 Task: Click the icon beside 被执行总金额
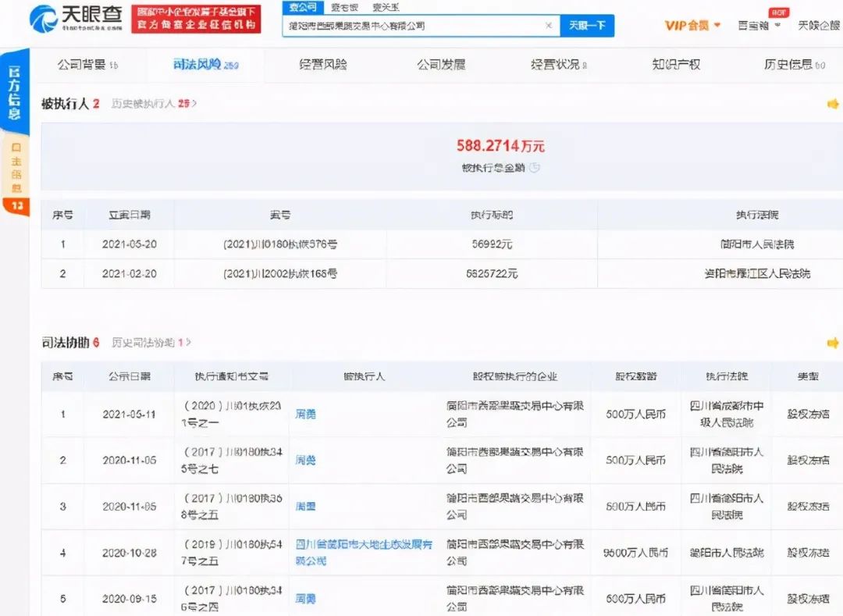click(x=535, y=168)
